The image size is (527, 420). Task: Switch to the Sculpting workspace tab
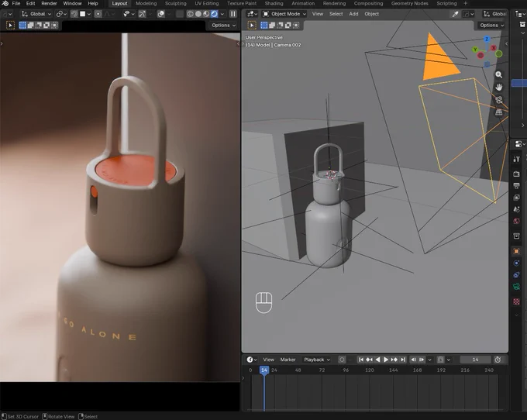(175, 3)
